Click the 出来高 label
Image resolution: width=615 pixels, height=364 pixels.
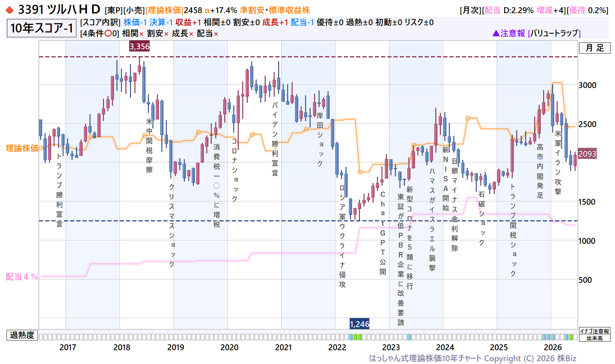click(595, 338)
